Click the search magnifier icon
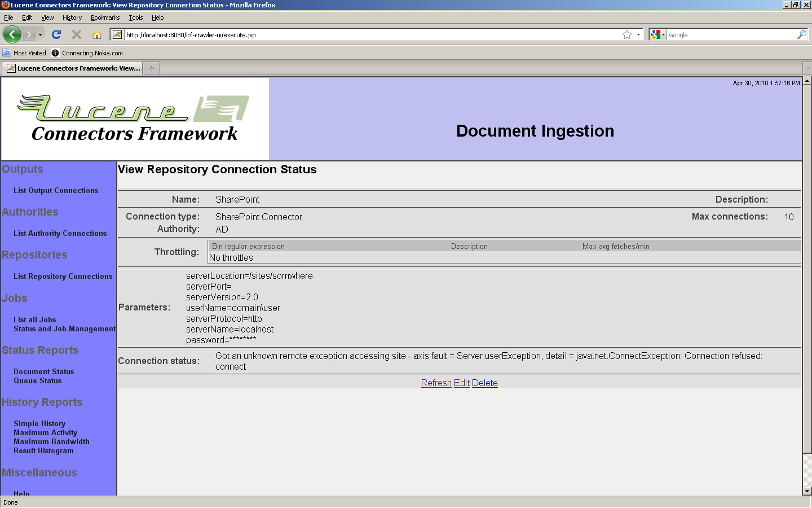 pos(801,34)
